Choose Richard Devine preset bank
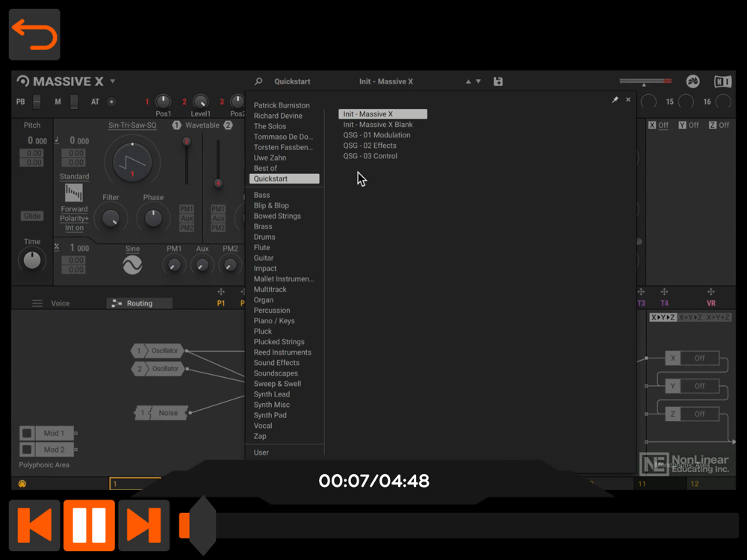 click(x=278, y=116)
